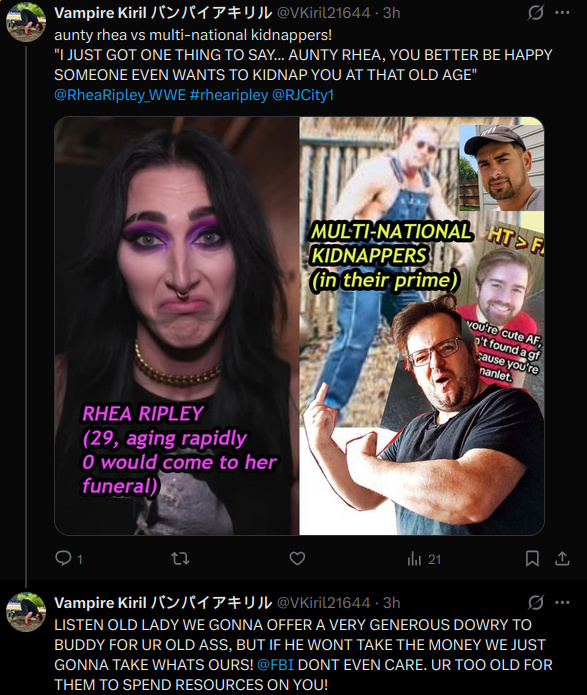This screenshot has width=587, height=695.
Task: Open view analytics showing 21 views
Action: pyautogui.click(x=424, y=559)
